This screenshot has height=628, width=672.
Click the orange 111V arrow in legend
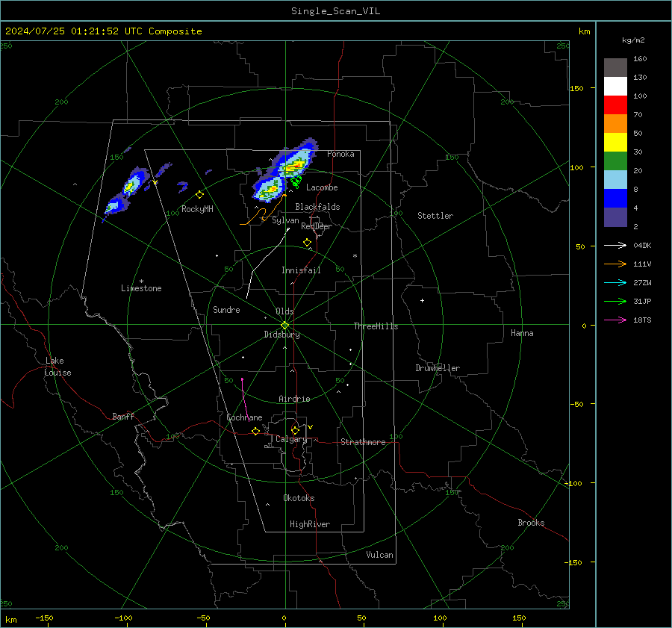pos(615,264)
